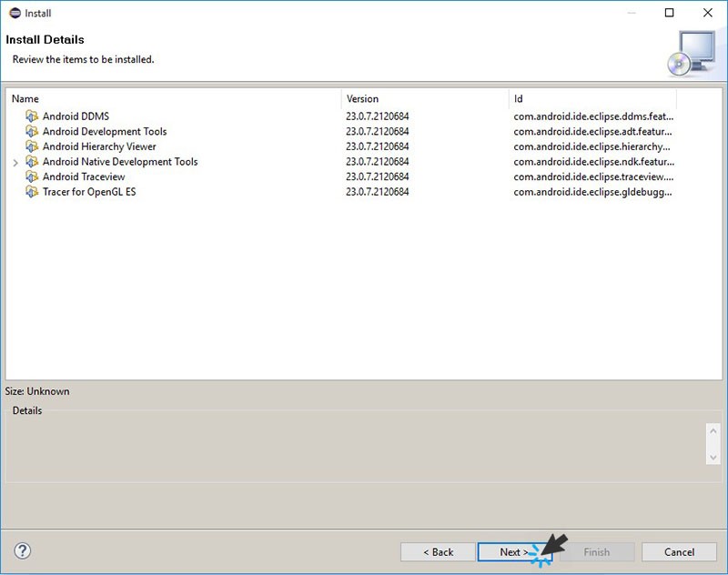Click the Android Development Tools feature icon
The width and height of the screenshot is (728, 575).
tap(33, 132)
